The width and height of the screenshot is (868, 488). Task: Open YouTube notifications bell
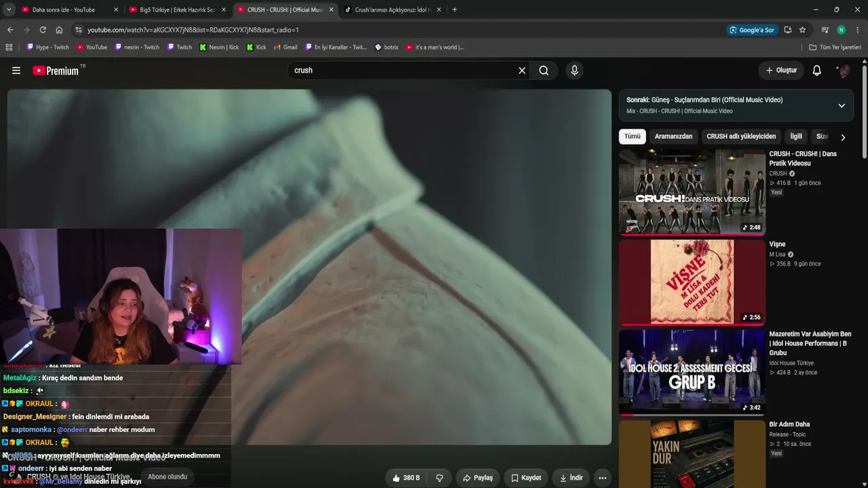click(x=817, y=70)
